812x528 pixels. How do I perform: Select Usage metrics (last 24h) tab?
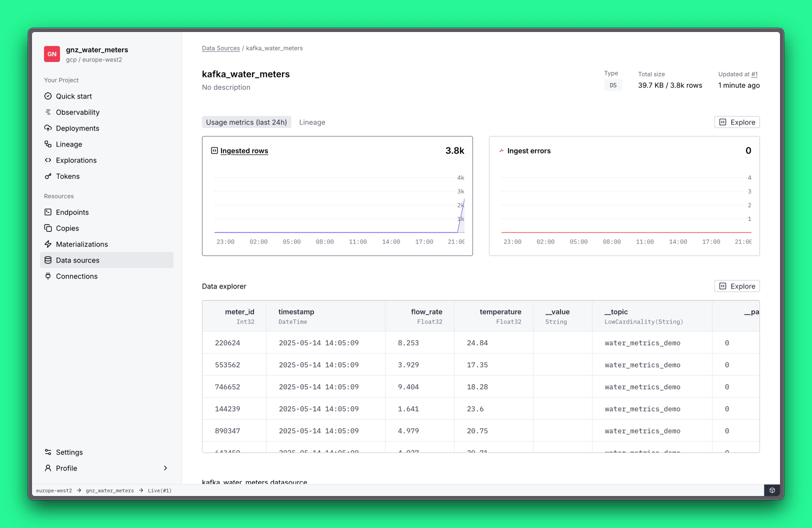tap(246, 122)
